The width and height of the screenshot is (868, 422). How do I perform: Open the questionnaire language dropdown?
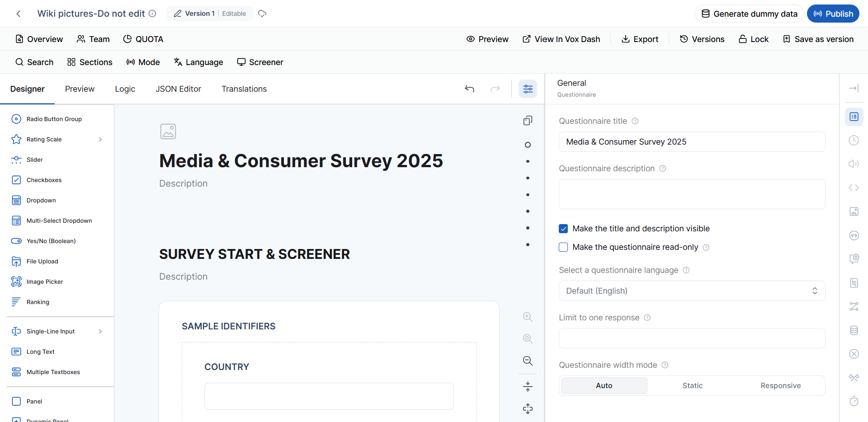coord(692,291)
